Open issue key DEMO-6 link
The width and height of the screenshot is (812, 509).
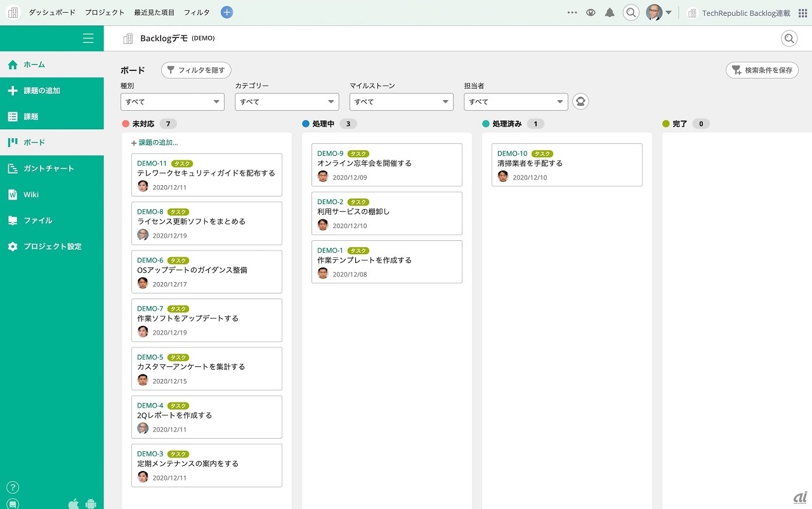point(150,261)
